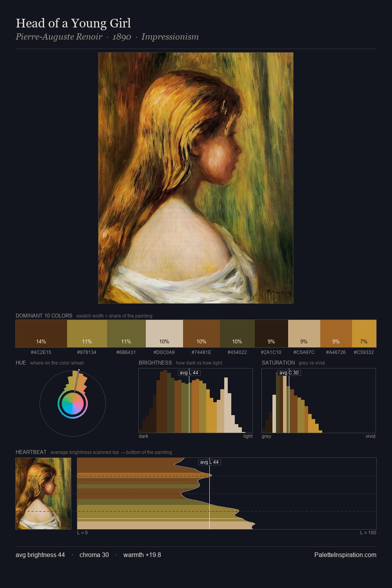
Task: Open the small Heartbeat painting thumbnail
Action: tap(43, 494)
